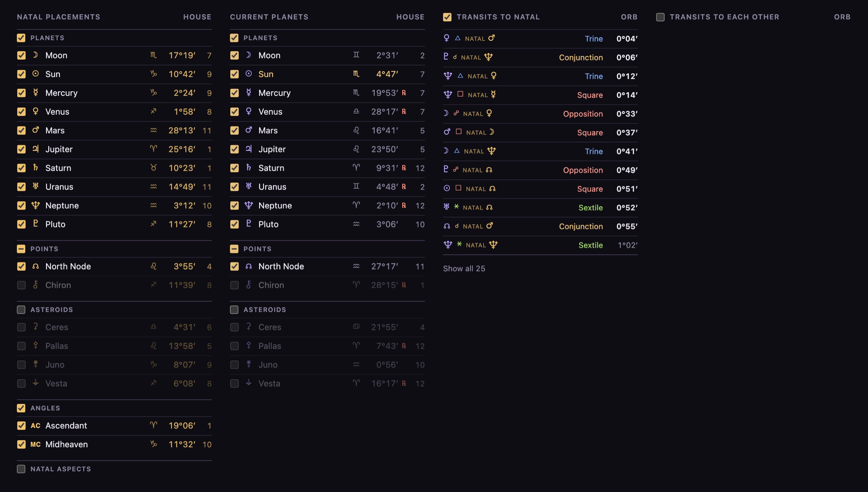
Task: Click the natal Pluto glyph icon
Action: (x=35, y=224)
